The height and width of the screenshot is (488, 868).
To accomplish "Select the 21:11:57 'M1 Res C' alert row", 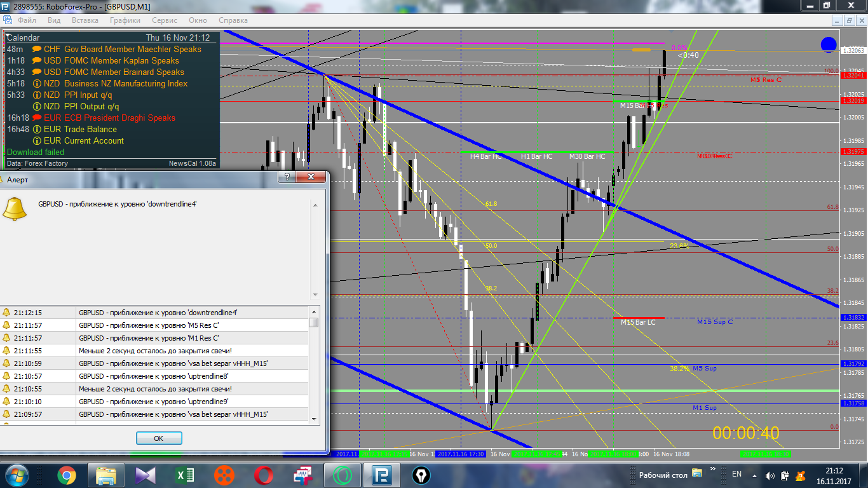I will [154, 338].
